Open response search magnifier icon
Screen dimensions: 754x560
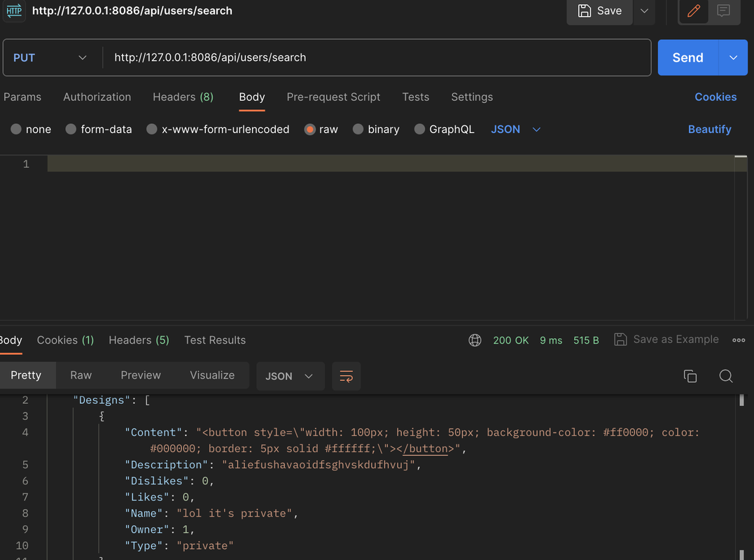pos(725,376)
